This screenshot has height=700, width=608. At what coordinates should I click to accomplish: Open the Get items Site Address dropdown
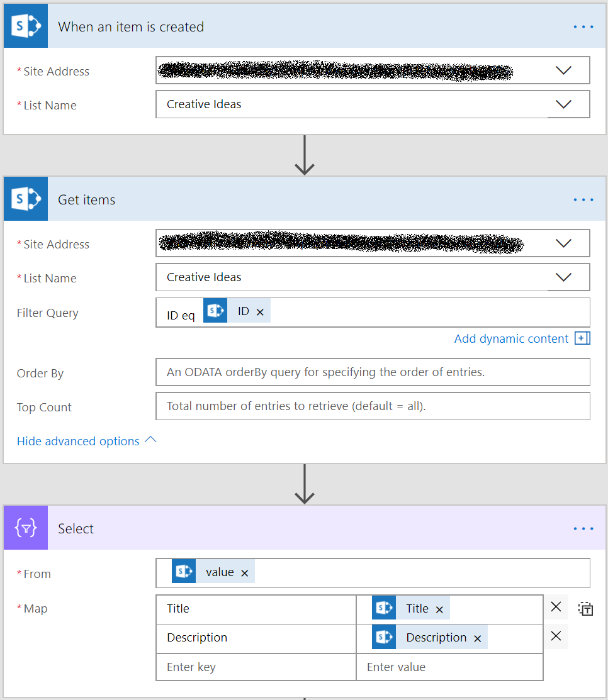(564, 243)
